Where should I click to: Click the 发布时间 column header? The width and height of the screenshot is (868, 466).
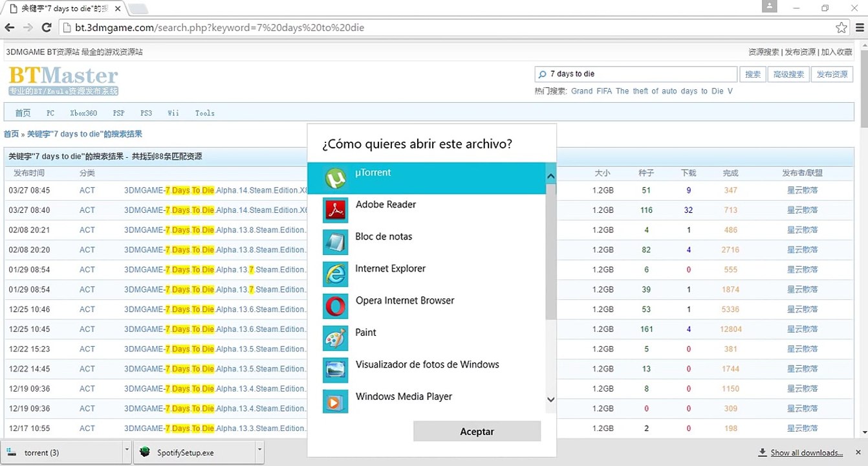[x=29, y=173]
